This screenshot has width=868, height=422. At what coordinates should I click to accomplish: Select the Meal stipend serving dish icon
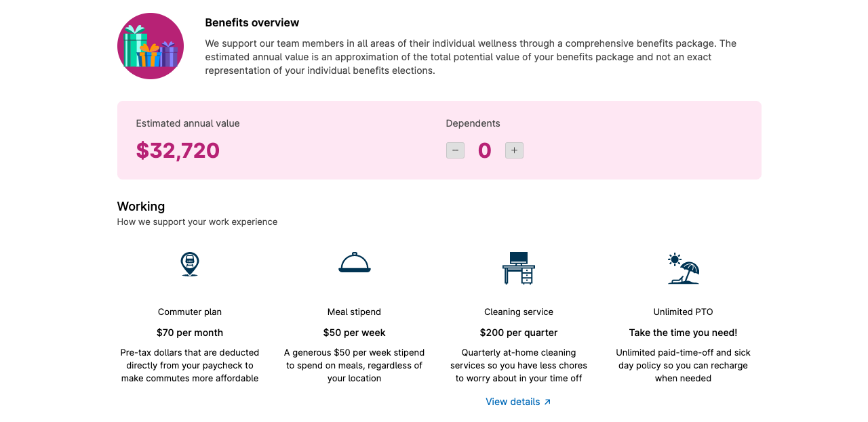(354, 263)
